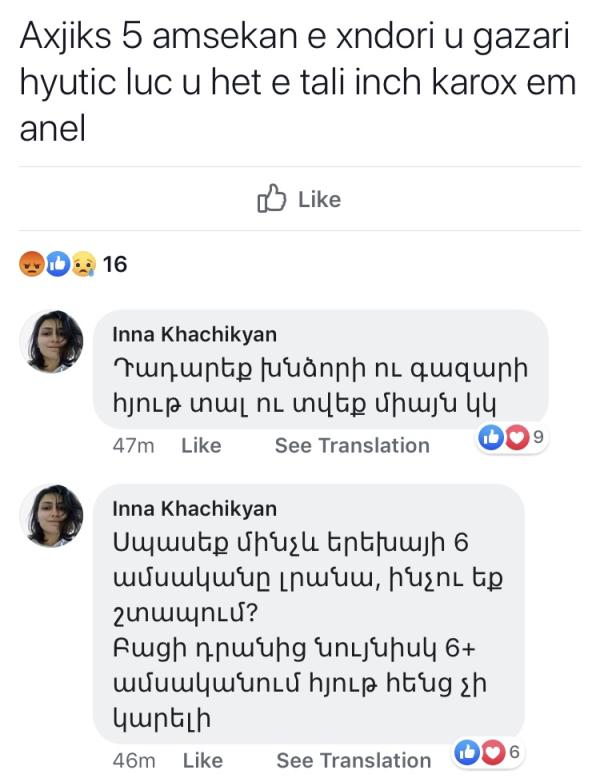Open Inna Khachikyan's name on the 46m comment
The width and height of the screenshot is (600, 777).
194,509
